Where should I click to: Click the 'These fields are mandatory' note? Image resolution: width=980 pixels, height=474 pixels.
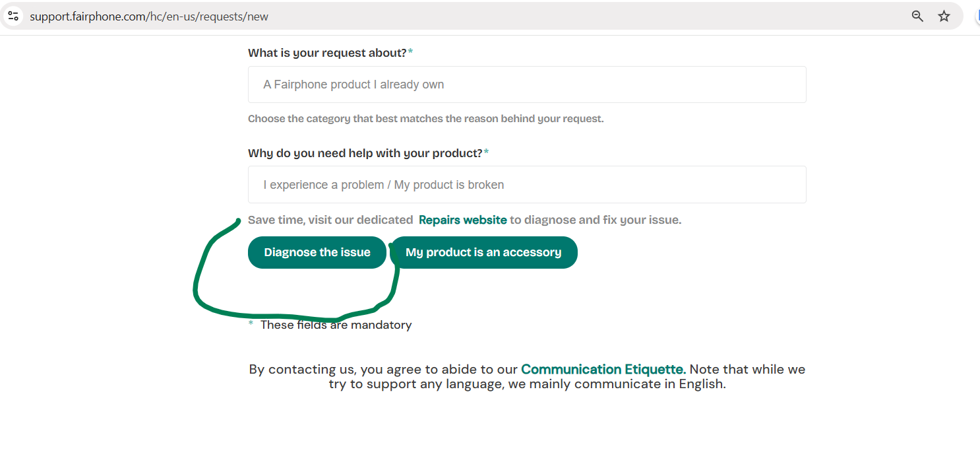(x=336, y=325)
